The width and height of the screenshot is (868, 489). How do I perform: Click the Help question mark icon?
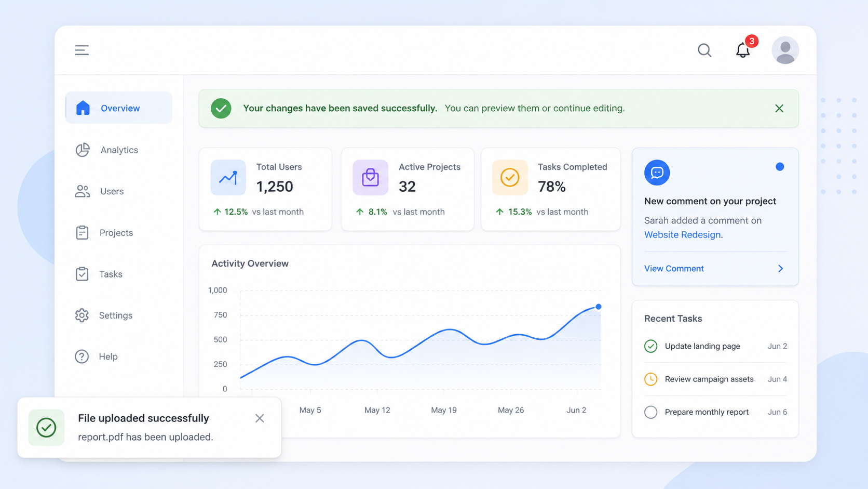[82, 356]
